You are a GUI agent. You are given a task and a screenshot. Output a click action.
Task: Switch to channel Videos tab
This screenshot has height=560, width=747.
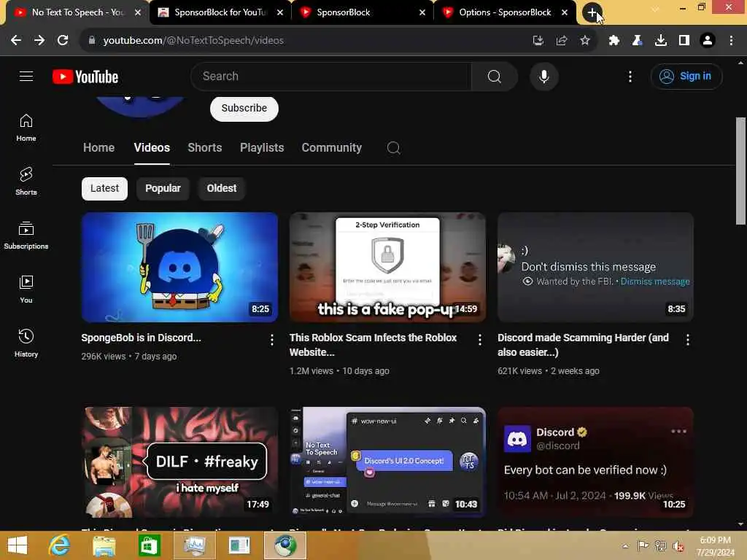pyautogui.click(x=152, y=147)
